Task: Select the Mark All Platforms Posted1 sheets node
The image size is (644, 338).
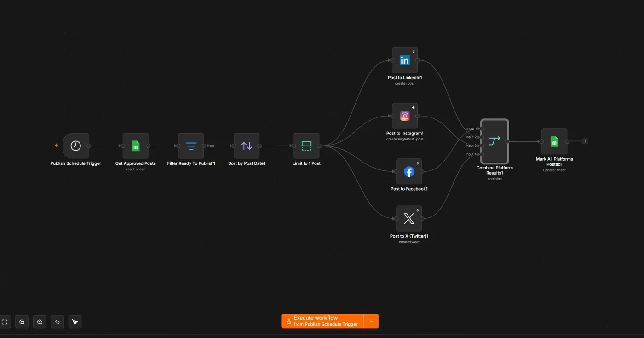Action: point(554,141)
